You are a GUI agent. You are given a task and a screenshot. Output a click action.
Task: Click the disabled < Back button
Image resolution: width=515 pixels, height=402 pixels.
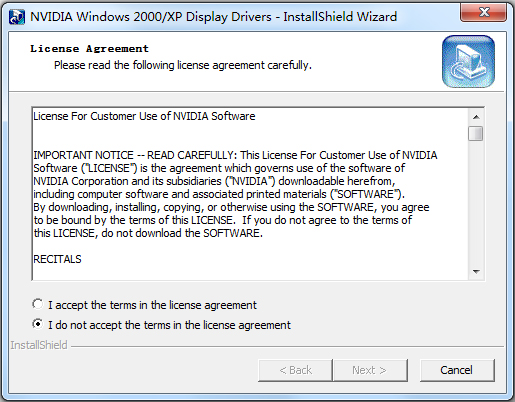[x=295, y=370]
